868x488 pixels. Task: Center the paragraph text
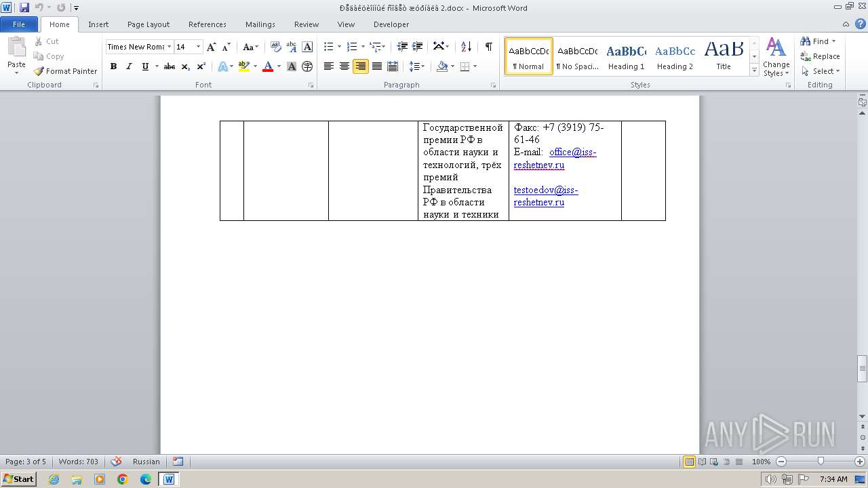344,66
